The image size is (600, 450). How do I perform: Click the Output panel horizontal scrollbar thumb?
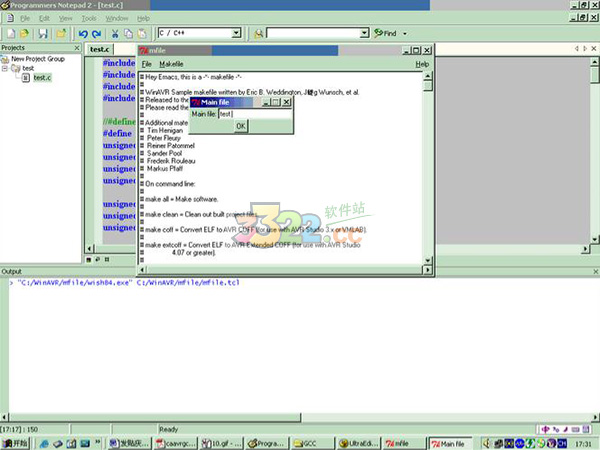click(155, 417)
